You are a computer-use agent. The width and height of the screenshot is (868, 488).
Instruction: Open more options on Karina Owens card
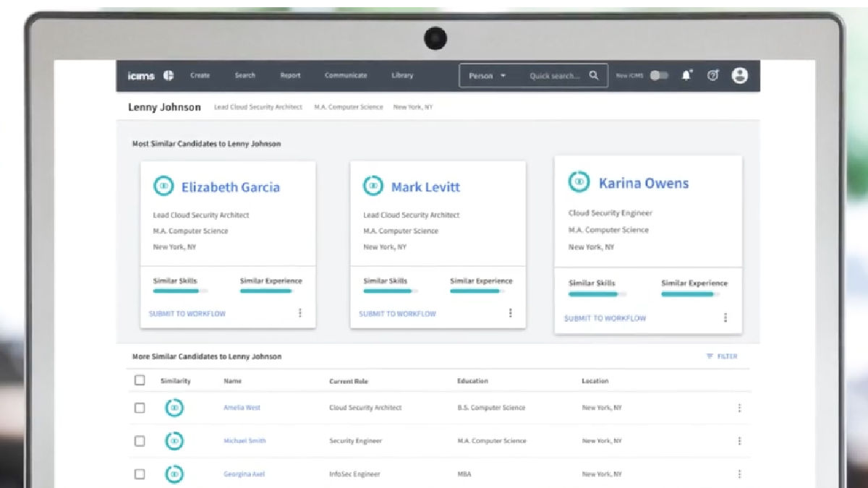coord(726,317)
